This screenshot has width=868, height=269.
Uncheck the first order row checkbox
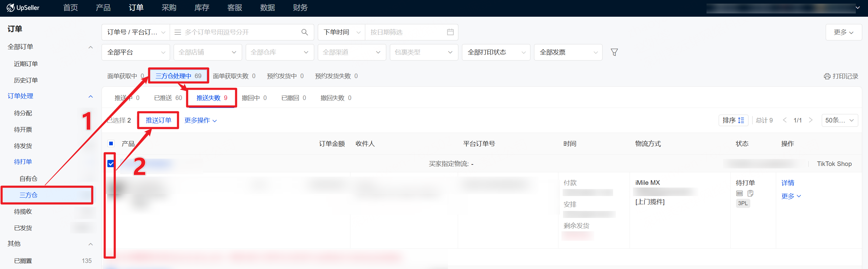(111, 164)
